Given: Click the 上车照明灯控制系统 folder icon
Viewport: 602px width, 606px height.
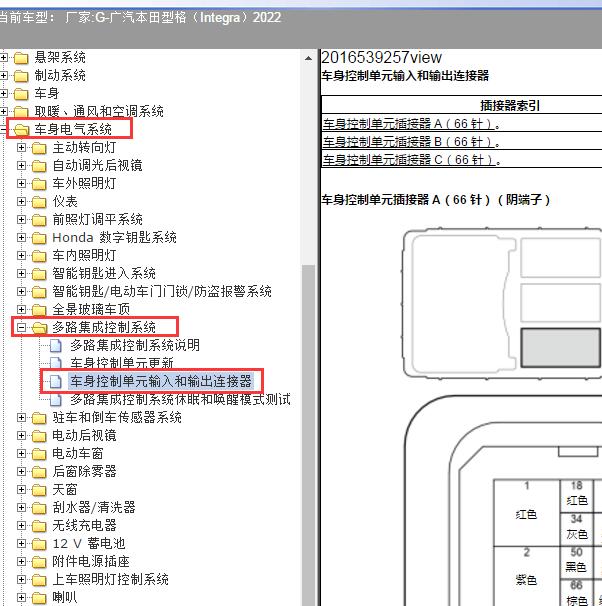Looking at the screenshot, I should point(39,580).
